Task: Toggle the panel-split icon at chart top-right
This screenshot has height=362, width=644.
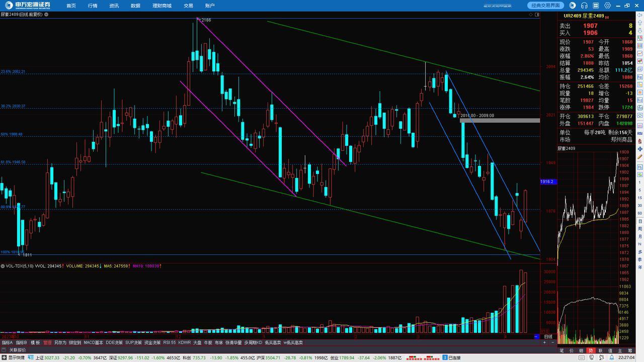Action: 537,15
